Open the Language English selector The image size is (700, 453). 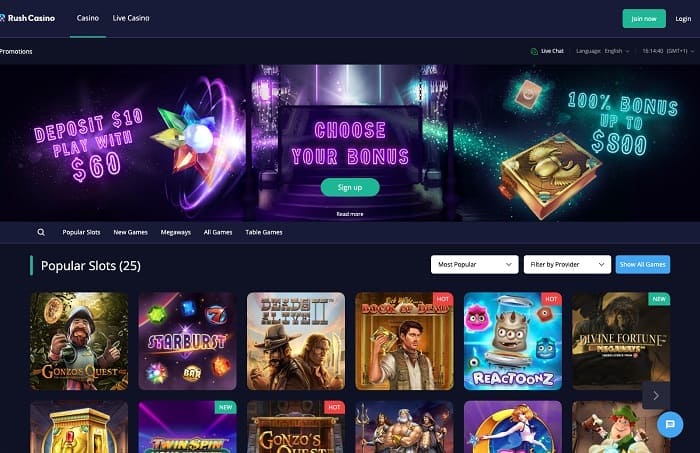tap(603, 51)
